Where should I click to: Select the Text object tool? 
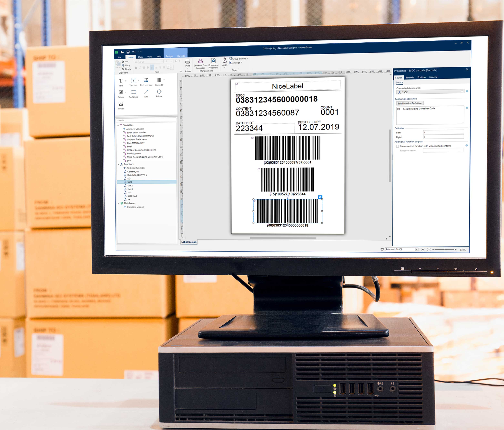click(121, 82)
